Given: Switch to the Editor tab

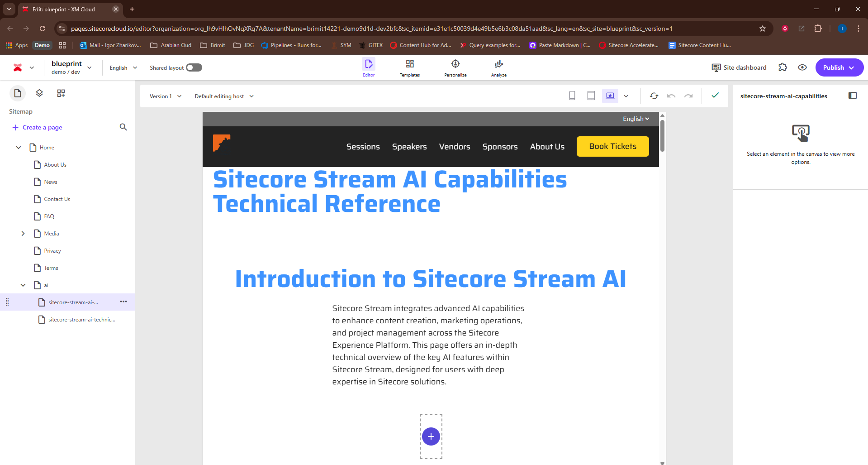Looking at the screenshot, I should 369,67.
